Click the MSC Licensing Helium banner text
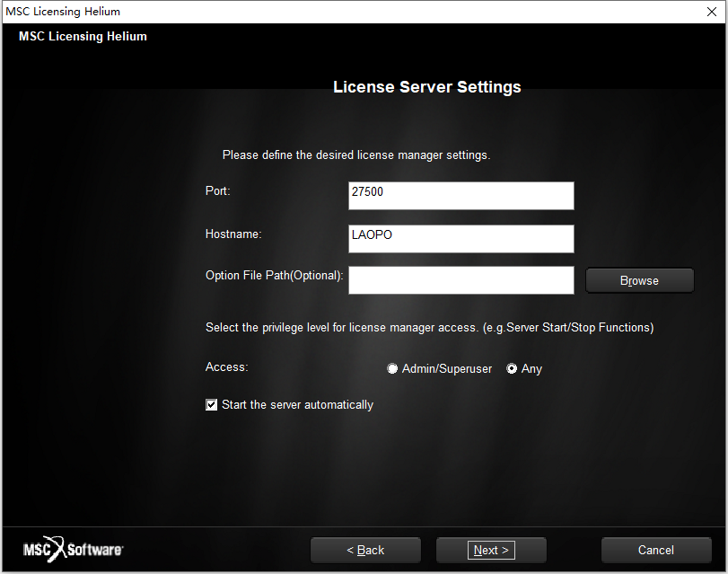The image size is (728, 574). coord(83,36)
